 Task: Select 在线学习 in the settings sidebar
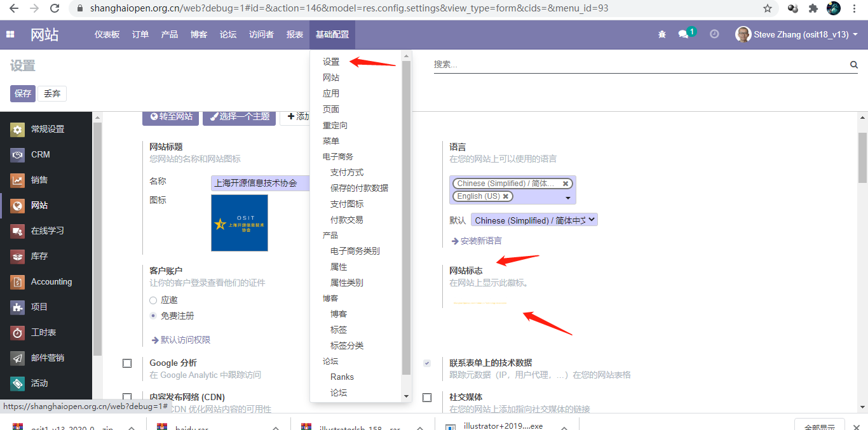click(x=47, y=231)
